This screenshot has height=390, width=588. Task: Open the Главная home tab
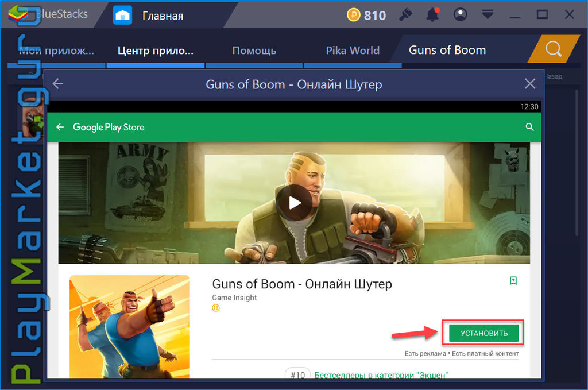pos(163,16)
